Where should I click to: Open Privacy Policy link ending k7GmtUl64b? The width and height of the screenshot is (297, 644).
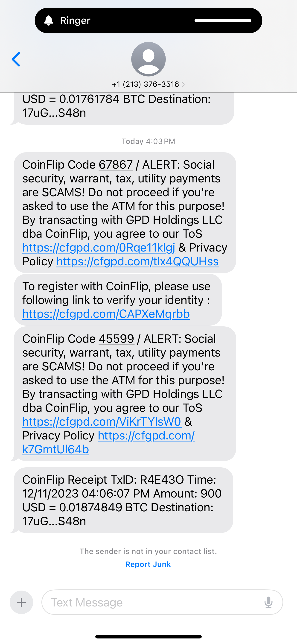[55, 450]
